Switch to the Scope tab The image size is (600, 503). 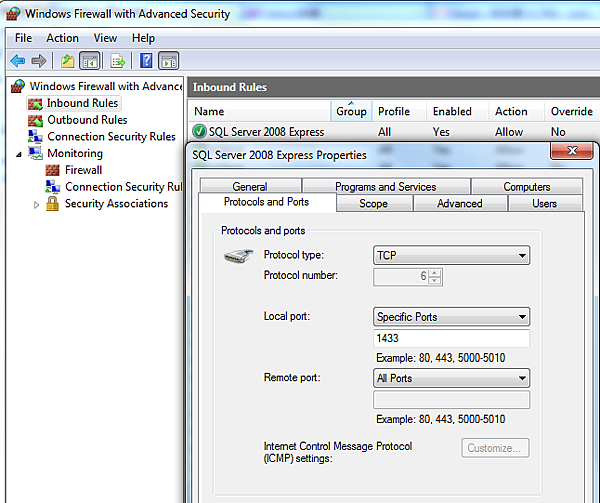tap(373, 203)
